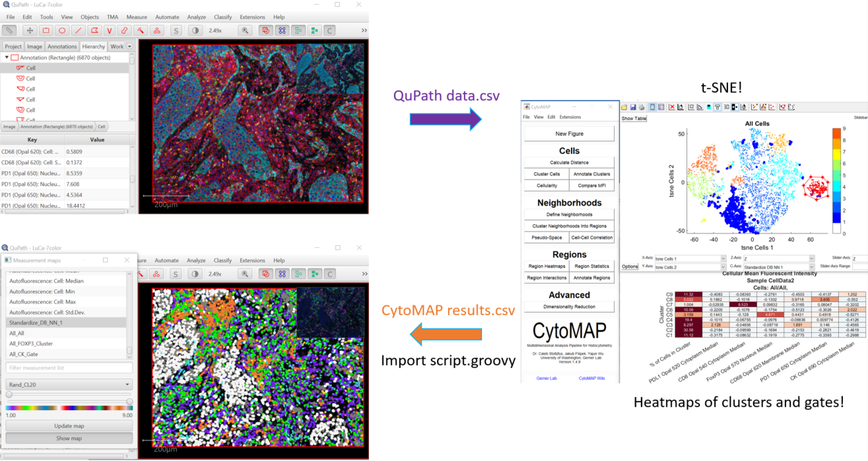Click the Print icon in CytoMAP toolbar
This screenshot has height=461, width=868.
click(x=642, y=108)
